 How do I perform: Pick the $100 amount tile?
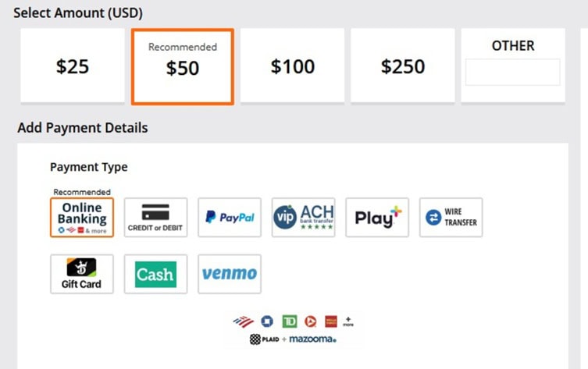click(x=292, y=66)
